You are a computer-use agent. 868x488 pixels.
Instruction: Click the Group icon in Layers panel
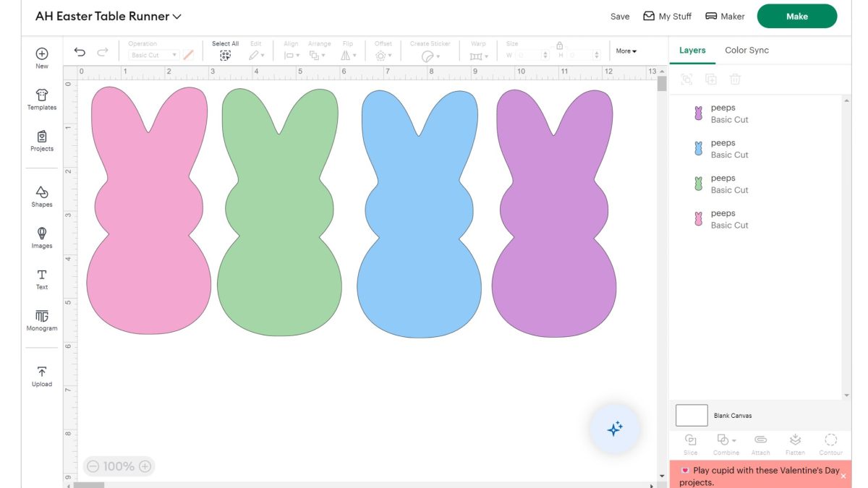[687, 80]
